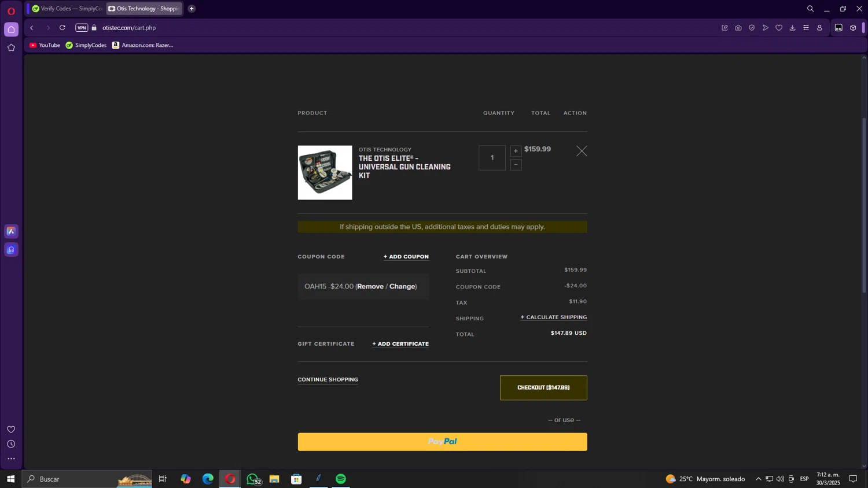Click Continue Shopping link
The image size is (868, 488).
click(328, 380)
